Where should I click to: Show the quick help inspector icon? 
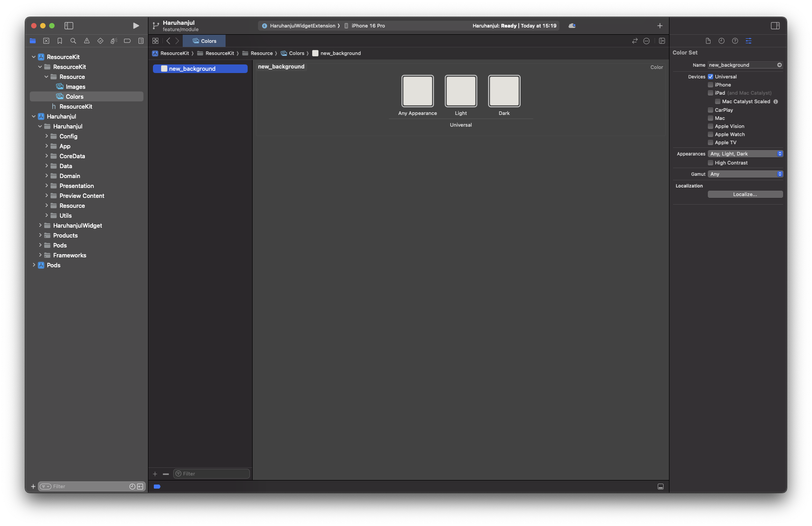735,41
